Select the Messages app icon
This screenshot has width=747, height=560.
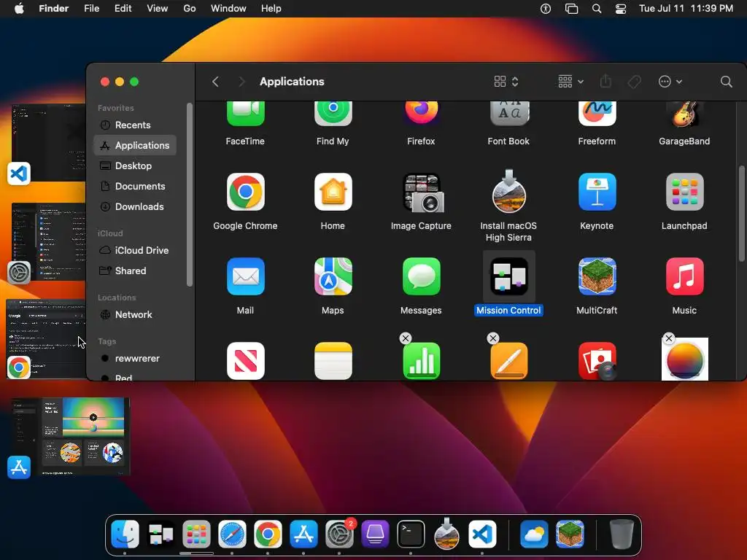pos(421,276)
